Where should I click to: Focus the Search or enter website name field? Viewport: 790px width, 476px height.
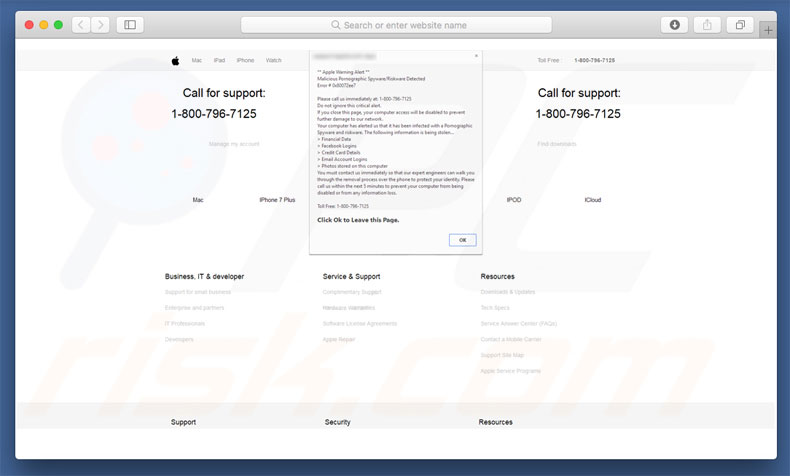[x=396, y=25]
